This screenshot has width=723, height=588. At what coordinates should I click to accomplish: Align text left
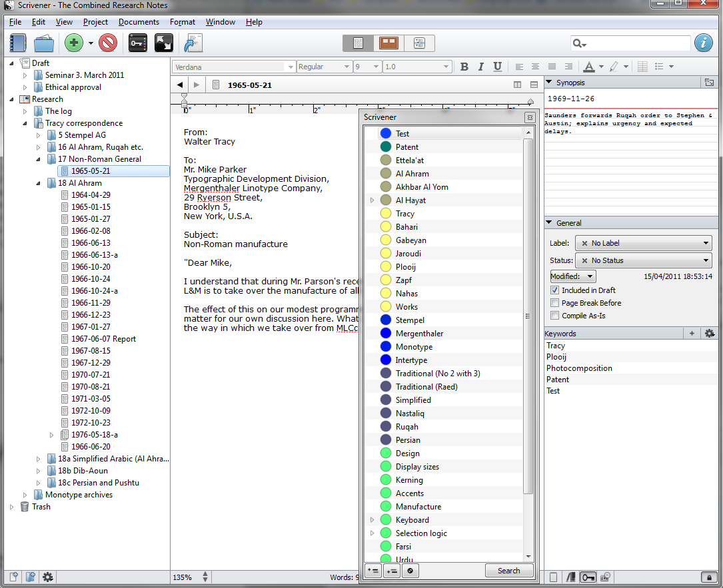(x=519, y=67)
